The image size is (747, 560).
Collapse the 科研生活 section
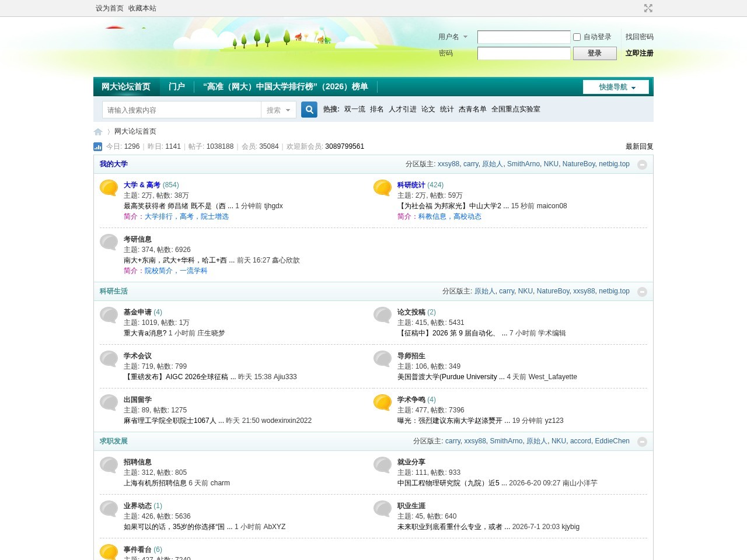pos(642,292)
